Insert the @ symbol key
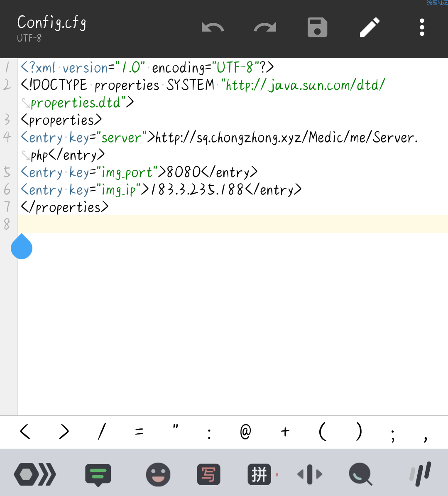Viewport: 448px width, 496px height. coord(246,432)
